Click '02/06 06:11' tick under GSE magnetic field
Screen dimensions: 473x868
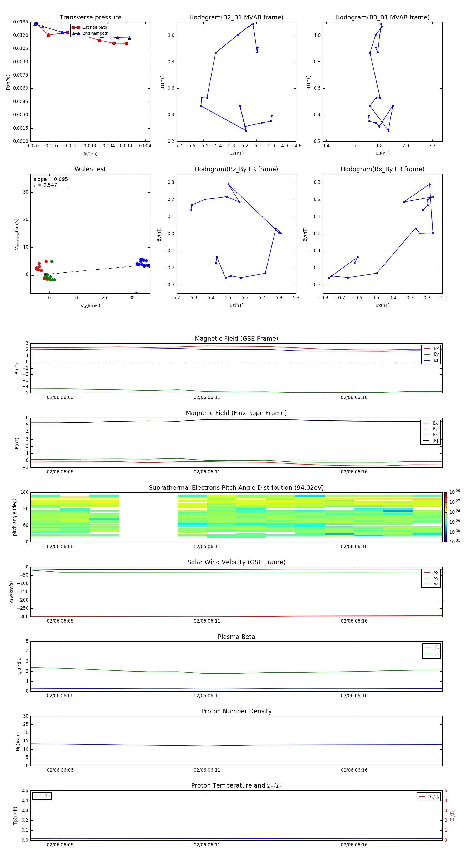[x=207, y=398]
